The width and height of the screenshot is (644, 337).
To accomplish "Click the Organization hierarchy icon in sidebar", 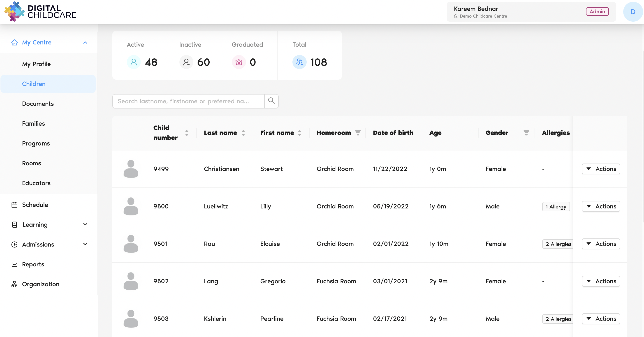I will pos(14,284).
